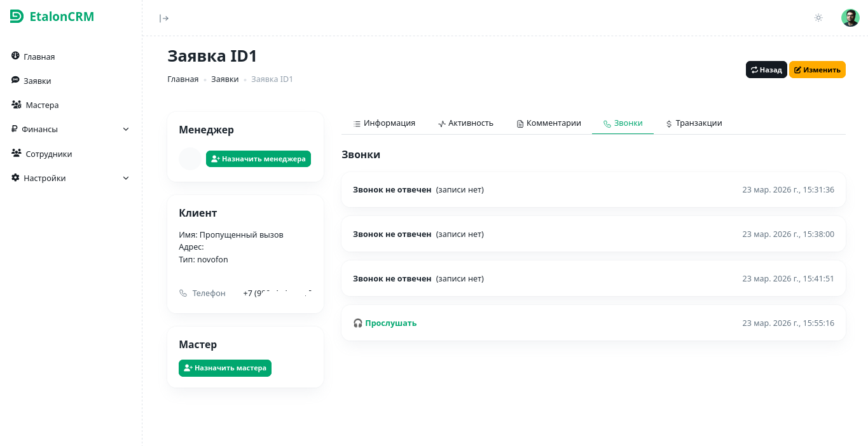Click the text Имя: Пропущенный вызов
The image size is (868, 446).
pos(231,235)
